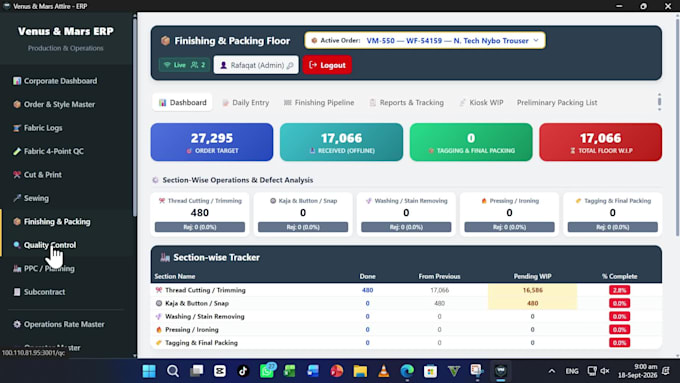Click the Live connection status badge
The height and width of the screenshot is (383, 680).
pos(184,65)
